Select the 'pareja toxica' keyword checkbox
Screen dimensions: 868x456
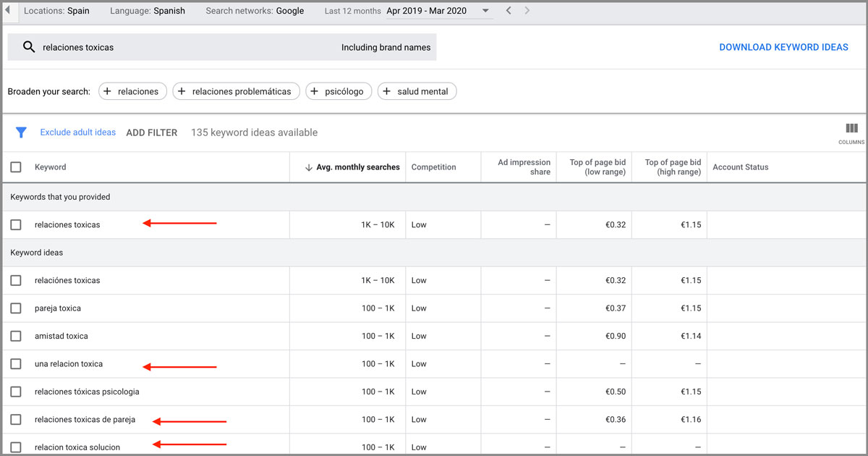[x=16, y=308]
